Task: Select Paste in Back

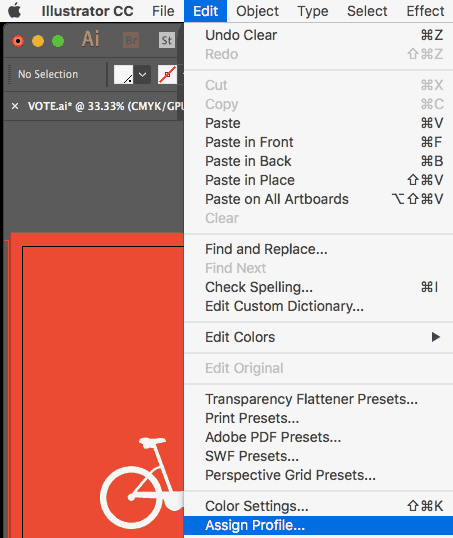Action: click(x=318, y=161)
